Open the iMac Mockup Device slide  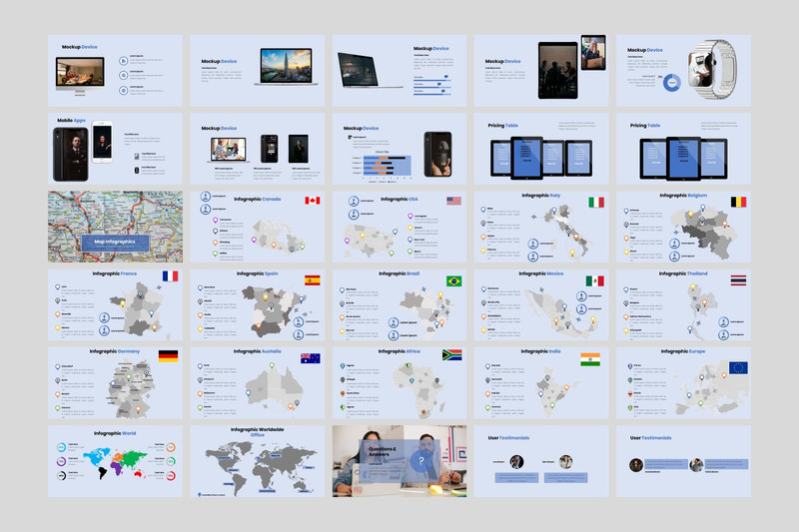pyautogui.click(x=115, y=70)
